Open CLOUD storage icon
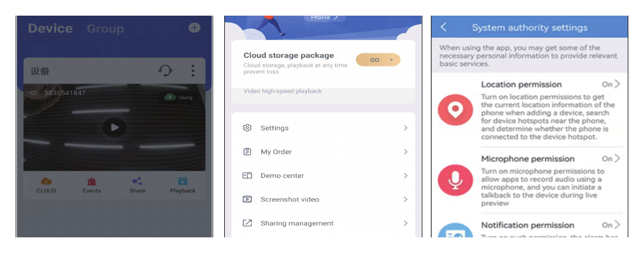The width and height of the screenshot is (644, 253). 46,181
